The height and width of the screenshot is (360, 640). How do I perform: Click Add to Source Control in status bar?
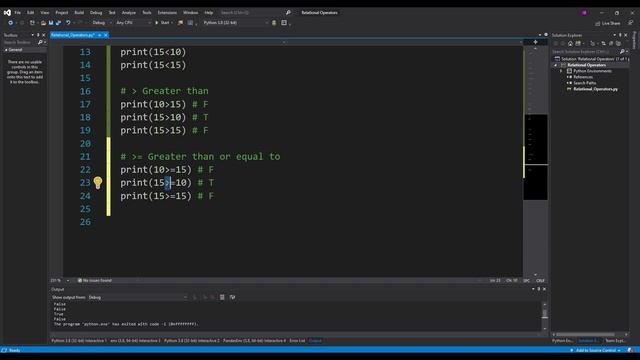coord(596,350)
